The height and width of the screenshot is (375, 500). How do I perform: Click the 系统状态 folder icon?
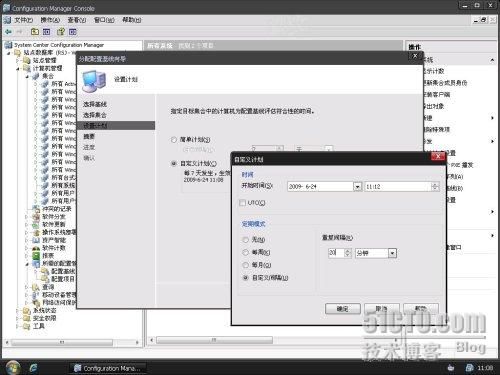tap(27, 310)
